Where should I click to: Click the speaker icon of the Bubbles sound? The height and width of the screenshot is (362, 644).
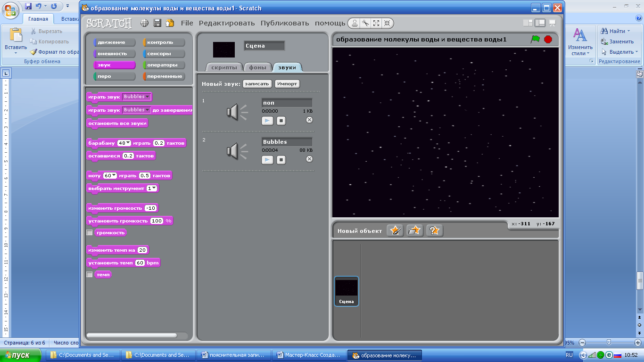click(x=237, y=151)
